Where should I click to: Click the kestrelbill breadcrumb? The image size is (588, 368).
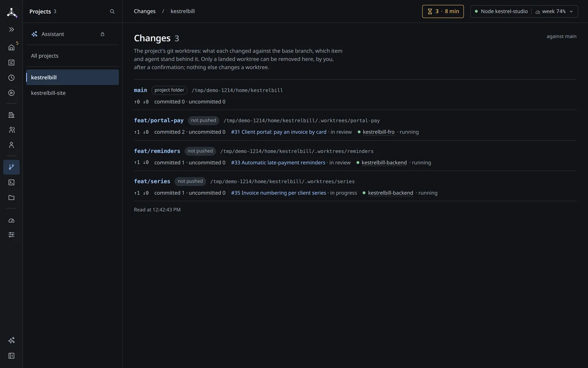tap(183, 11)
